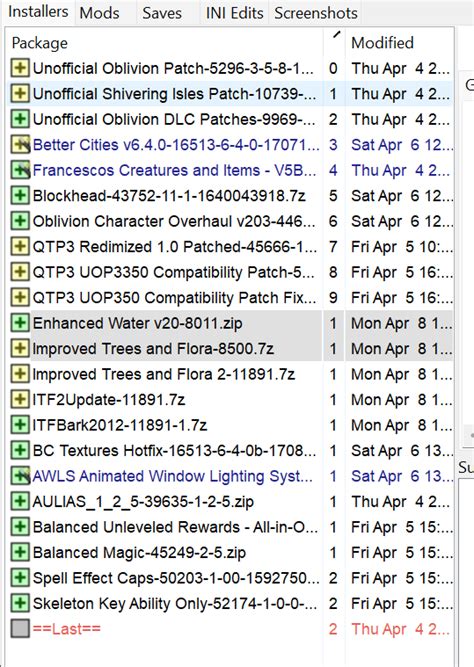The width and height of the screenshot is (474, 667).
Task: Click the Better Cities modified date Sat Apr 6
Action: point(402,145)
